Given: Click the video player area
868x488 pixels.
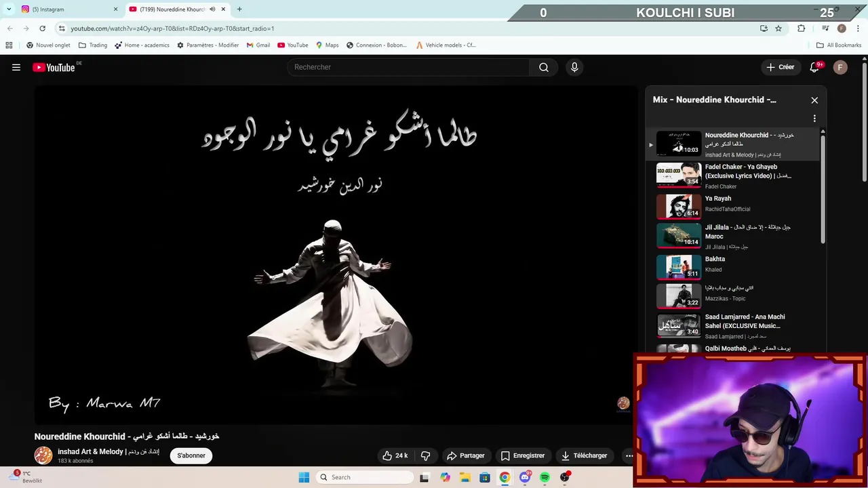Looking at the screenshot, I should pyautogui.click(x=336, y=255).
